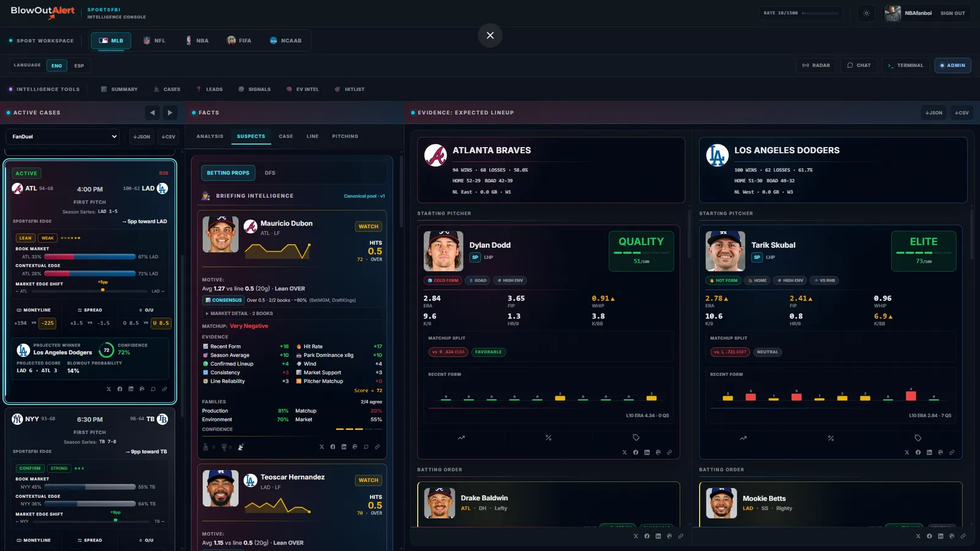Switch language to ENG
The height and width of the screenshot is (551, 980).
point(56,66)
